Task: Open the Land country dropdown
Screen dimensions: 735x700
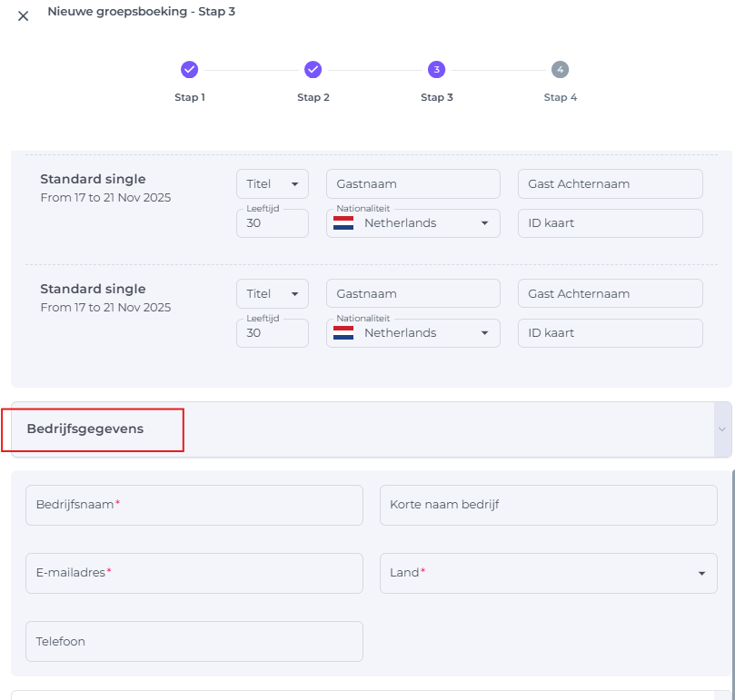Action: click(x=548, y=573)
